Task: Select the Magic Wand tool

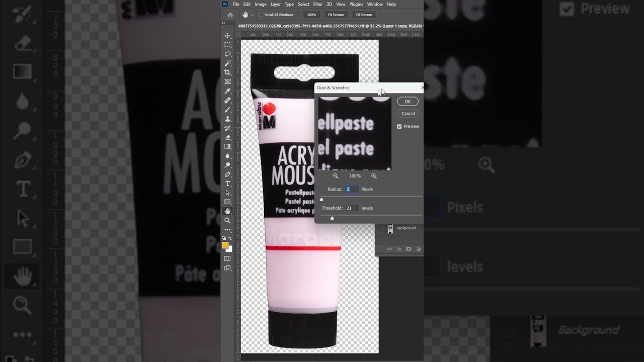Action: (227, 63)
